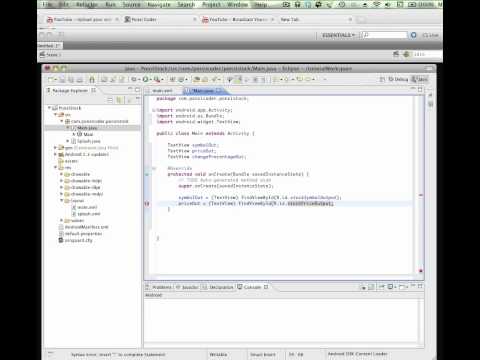
Task: Switch to the main.xml editor tab
Action: pos(162,90)
